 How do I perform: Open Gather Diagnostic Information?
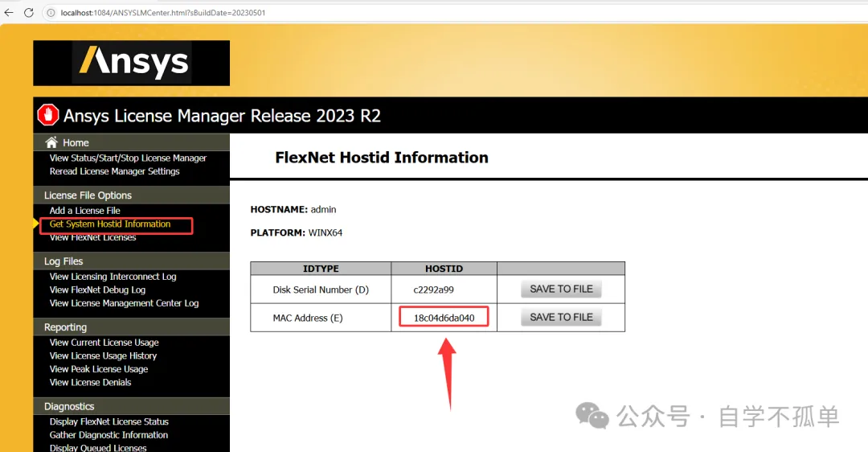click(108, 435)
